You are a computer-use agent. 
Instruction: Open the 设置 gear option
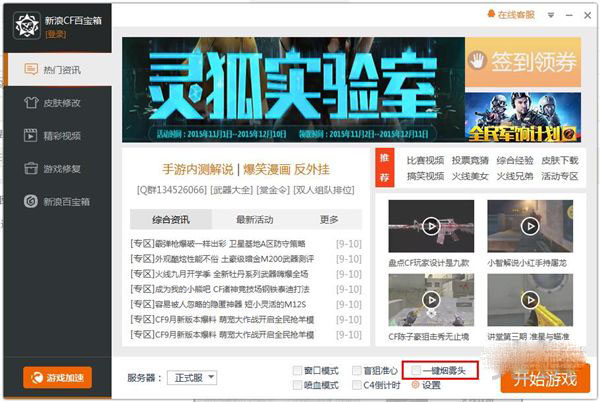(416, 385)
